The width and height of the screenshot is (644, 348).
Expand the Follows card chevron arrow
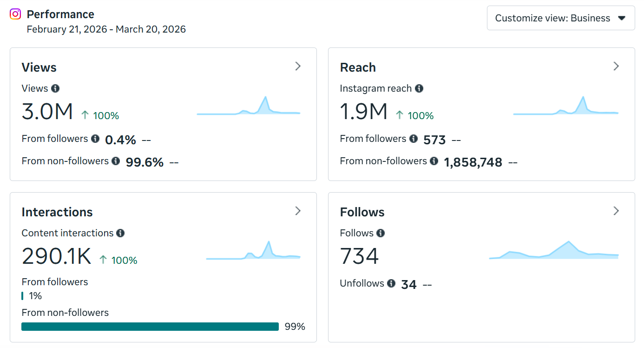click(616, 211)
